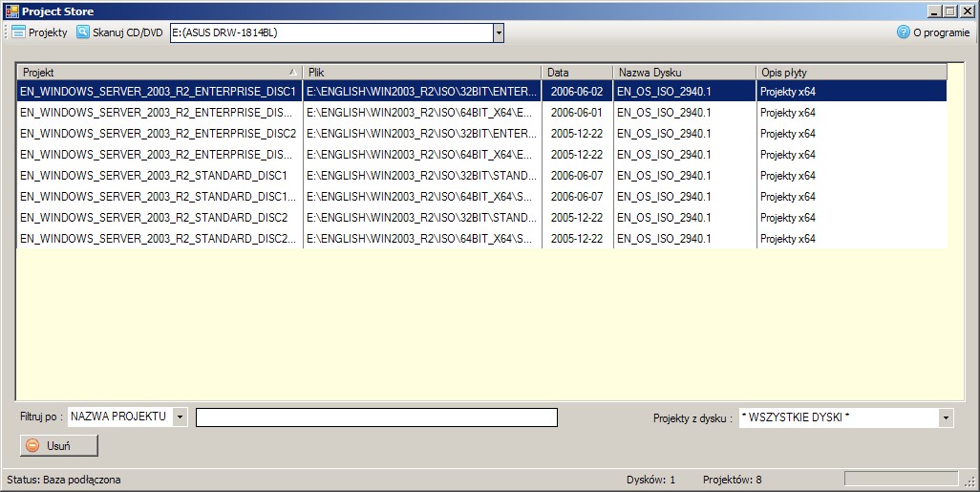980x492 pixels.
Task: Click the window resize grip corner
Action: [x=969, y=481]
